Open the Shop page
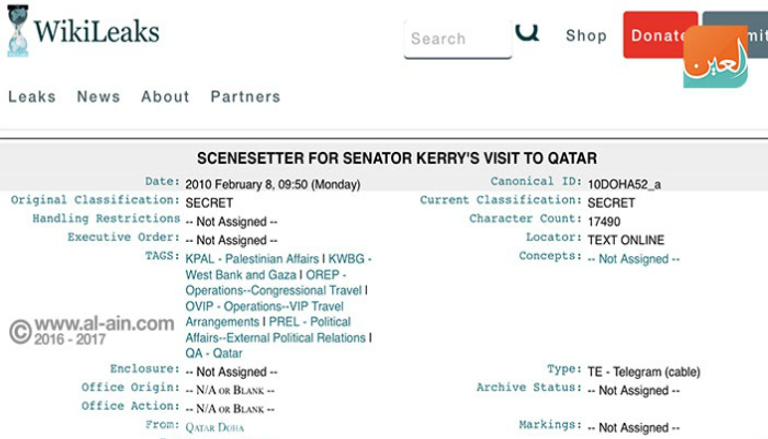The height and width of the screenshot is (439, 768). coord(586,36)
